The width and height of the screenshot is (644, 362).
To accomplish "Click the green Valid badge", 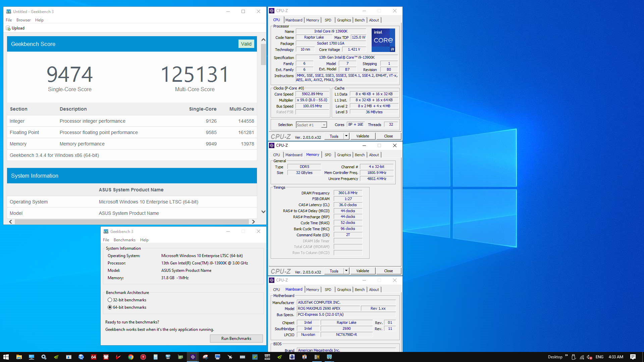I will (246, 44).
